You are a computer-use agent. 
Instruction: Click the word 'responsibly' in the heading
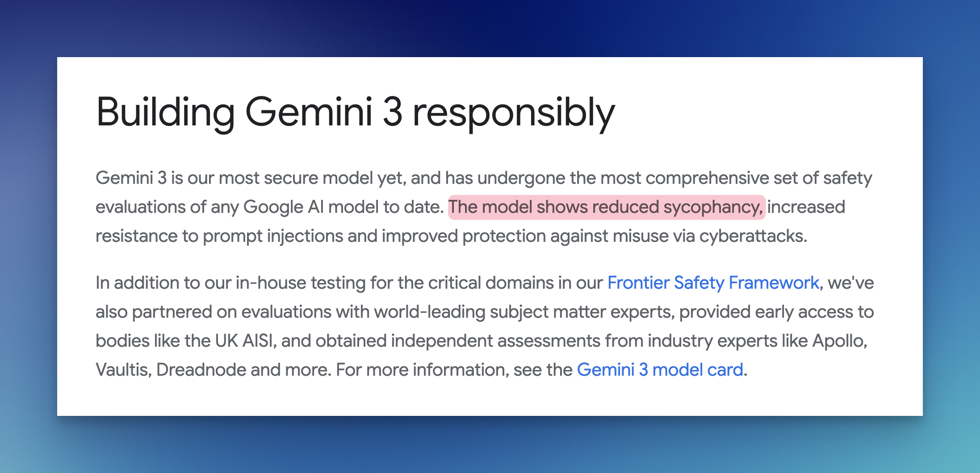click(514, 112)
